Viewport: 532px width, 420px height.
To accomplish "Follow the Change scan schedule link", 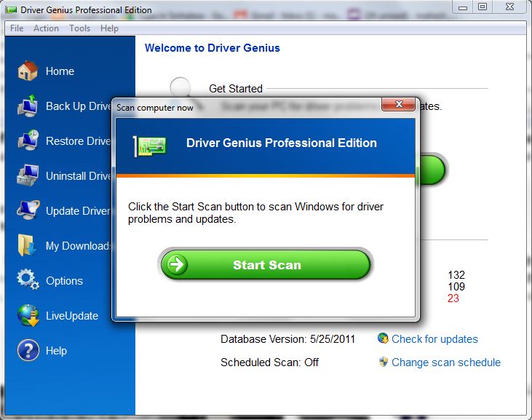I will click(x=446, y=362).
